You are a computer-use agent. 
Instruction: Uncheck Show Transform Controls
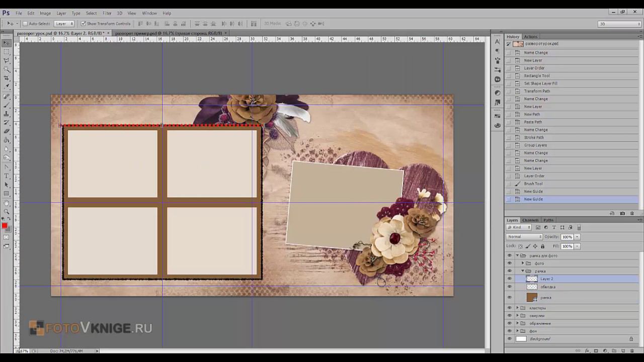[x=83, y=24]
